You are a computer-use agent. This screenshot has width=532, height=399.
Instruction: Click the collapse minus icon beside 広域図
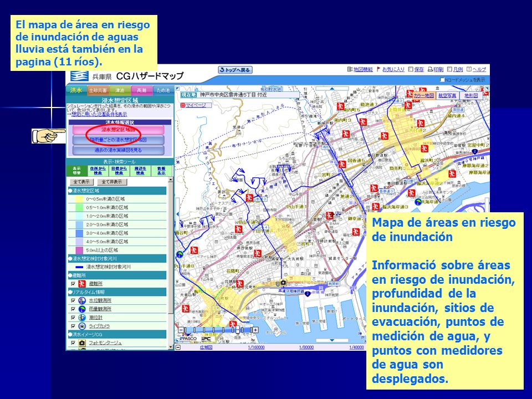[178, 347]
